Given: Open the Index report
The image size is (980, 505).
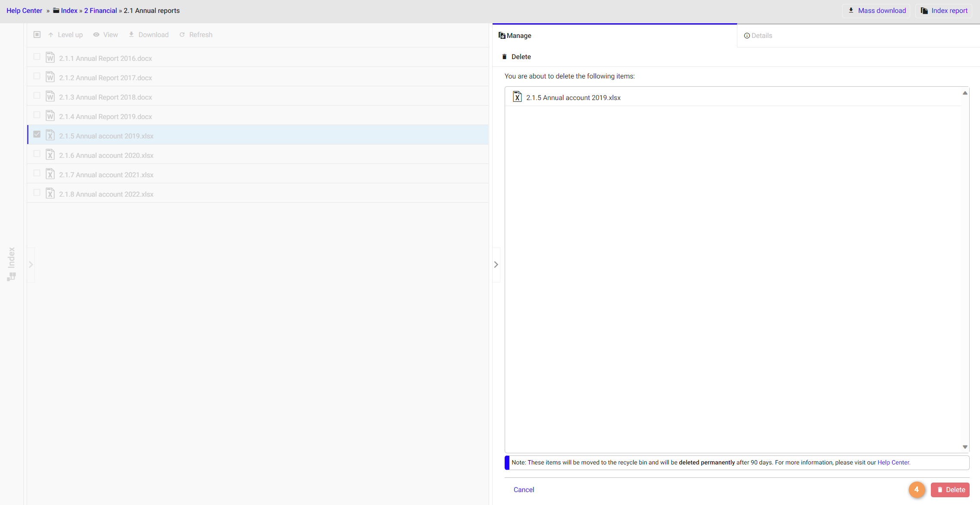Looking at the screenshot, I should tap(944, 10).
